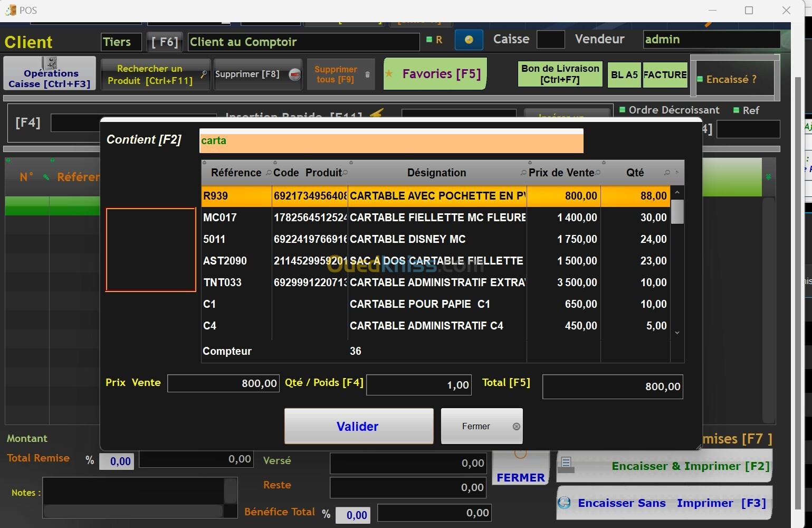Click star icon on Favories button

tap(389, 74)
